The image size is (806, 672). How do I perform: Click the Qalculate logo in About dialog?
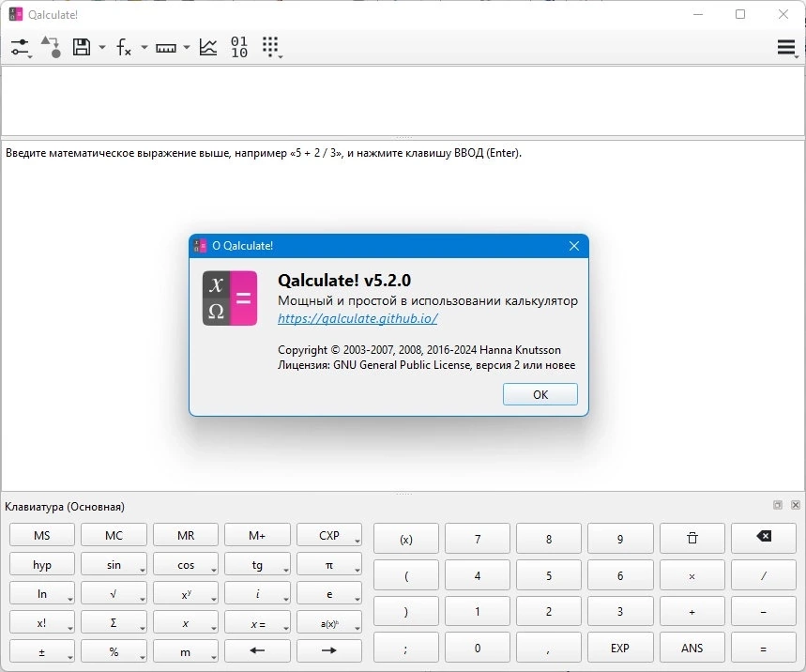(x=230, y=298)
